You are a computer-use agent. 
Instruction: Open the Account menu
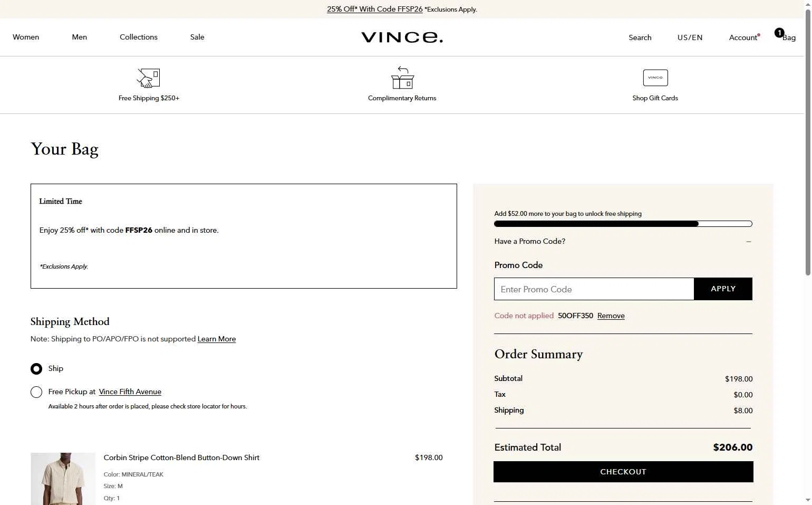pos(743,37)
